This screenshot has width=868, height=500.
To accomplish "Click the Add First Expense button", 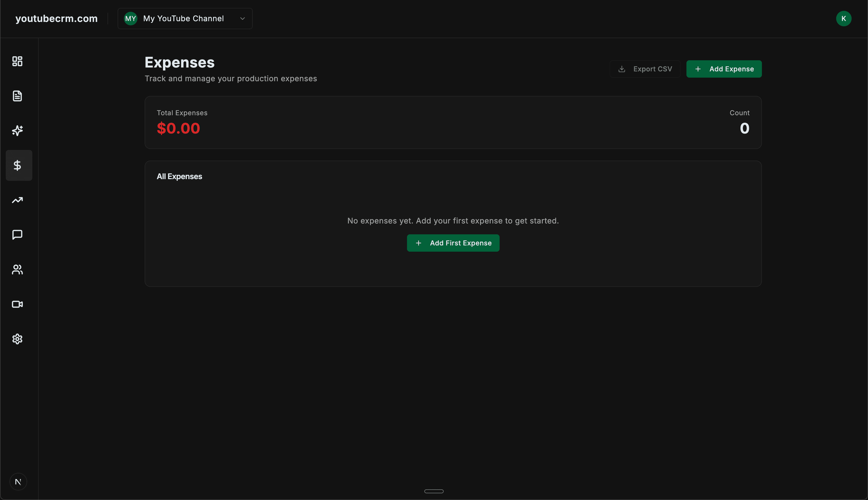I will click(x=453, y=243).
